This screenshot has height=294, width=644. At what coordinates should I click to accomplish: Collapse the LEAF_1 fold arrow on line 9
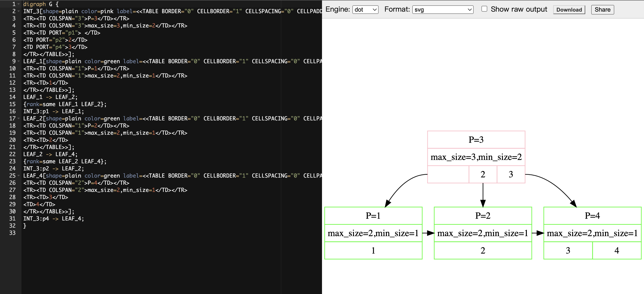pyautogui.click(x=19, y=61)
